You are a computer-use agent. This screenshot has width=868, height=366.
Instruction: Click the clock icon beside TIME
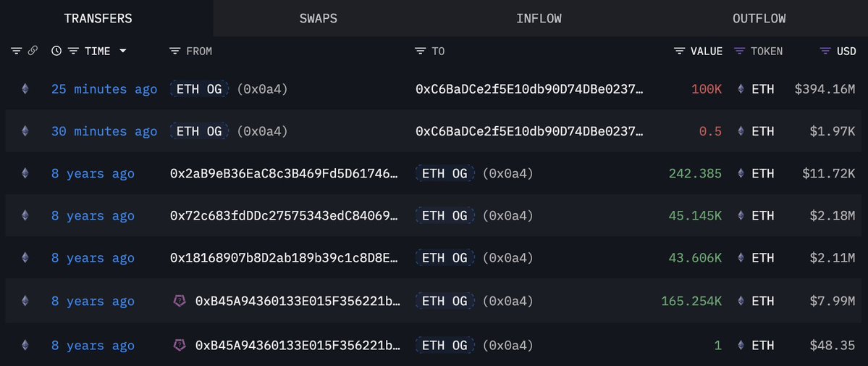[x=56, y=51]
